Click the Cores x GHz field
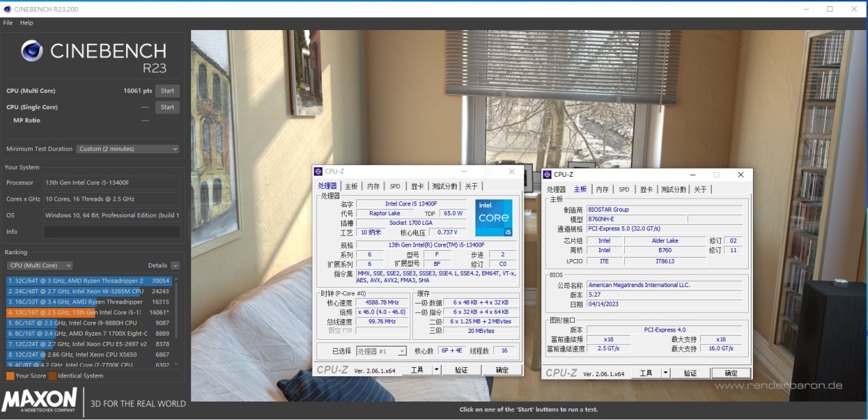Image resolution: width=868 pixels, height=420 pixels. tap(112, 199)
